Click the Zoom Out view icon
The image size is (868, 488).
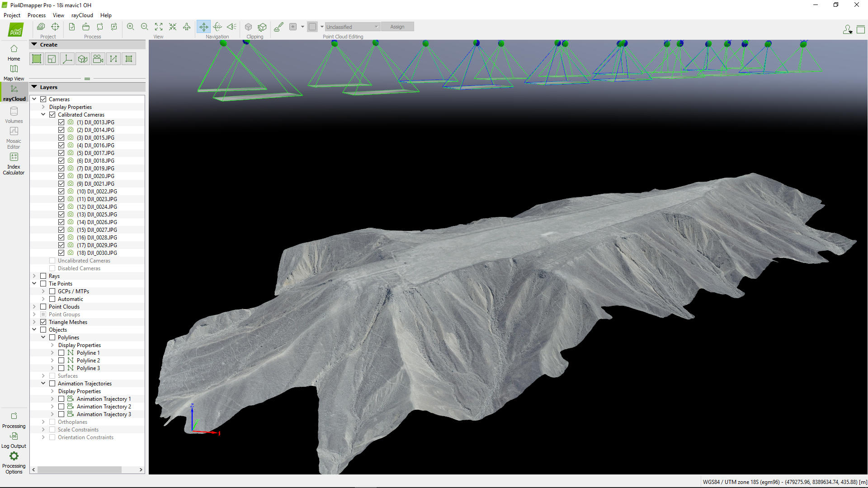(x=144, y=27)
